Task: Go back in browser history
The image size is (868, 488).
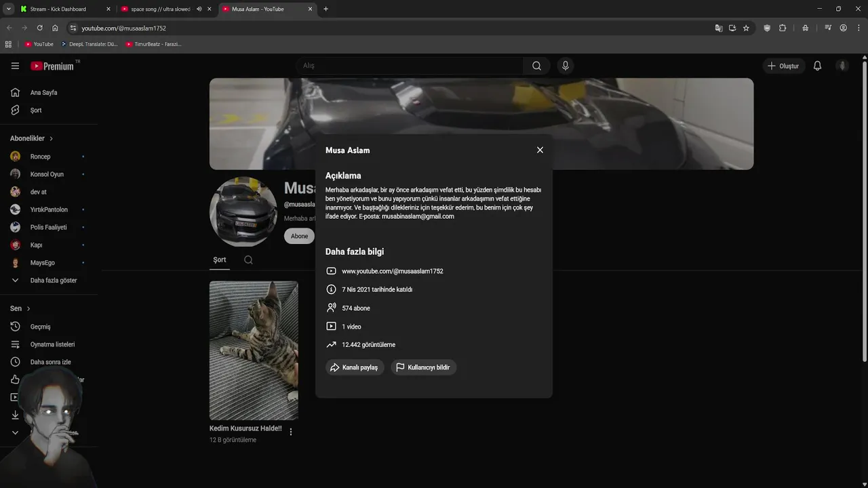Action: click(x=9, y=28)
